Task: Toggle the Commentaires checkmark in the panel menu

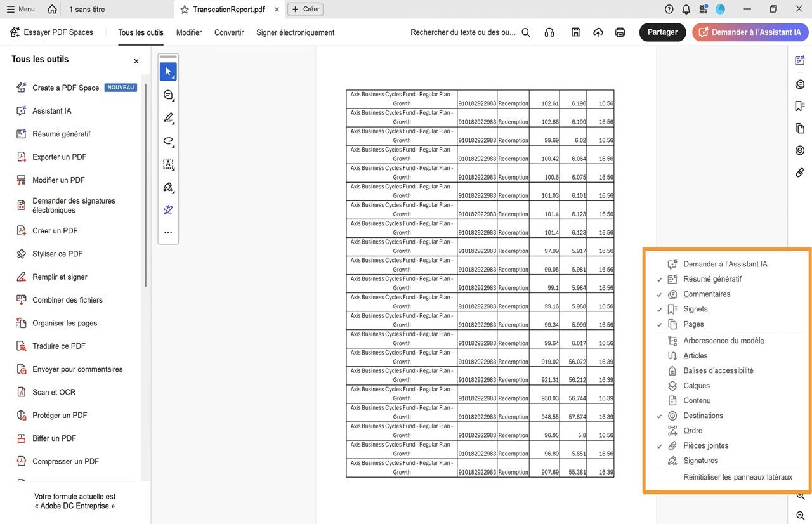Action: (706, 294)
